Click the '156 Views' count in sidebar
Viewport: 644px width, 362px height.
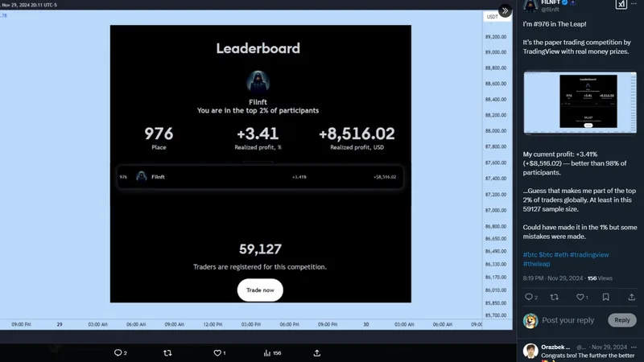click(600, 278)
